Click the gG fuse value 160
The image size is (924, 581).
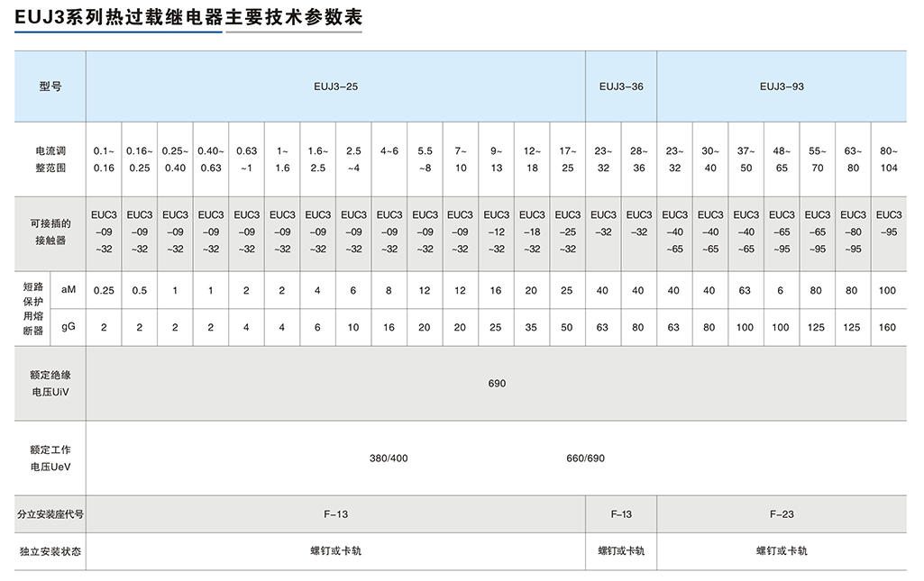coord(888,327)
